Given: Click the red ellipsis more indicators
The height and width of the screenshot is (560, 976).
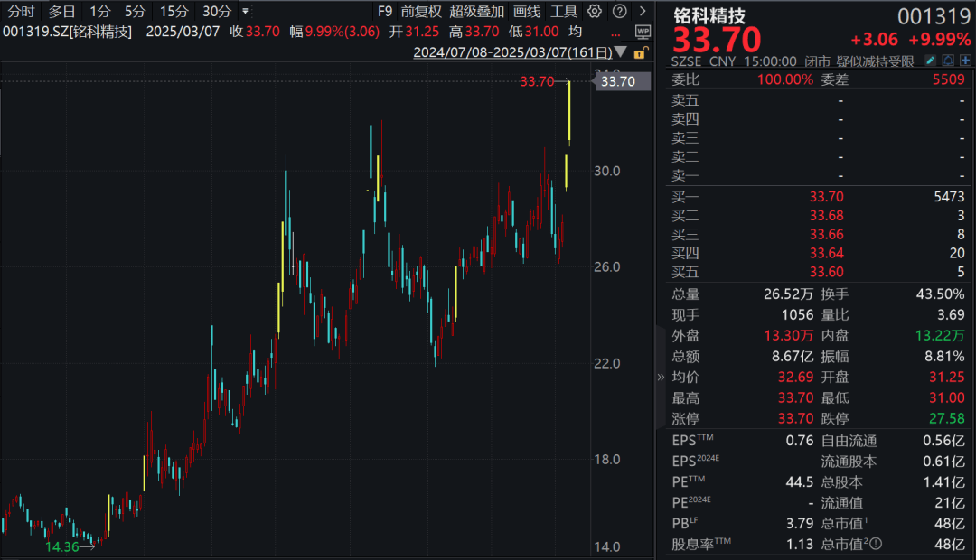Looking at the screenshot, I should pos(615,35).
